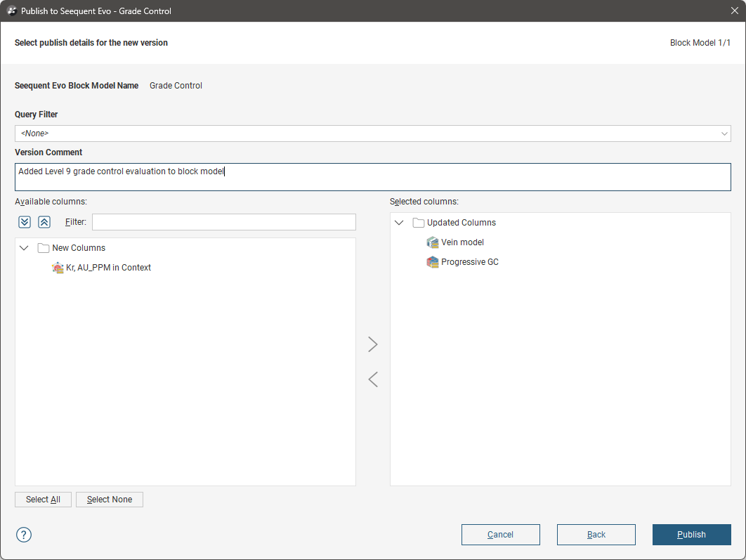Image resolution: width=746 pixels, height=560 pixels.
Task: Click the collapse all double-chevron icon
Action: pyautogui.click(x=44, y=222)
